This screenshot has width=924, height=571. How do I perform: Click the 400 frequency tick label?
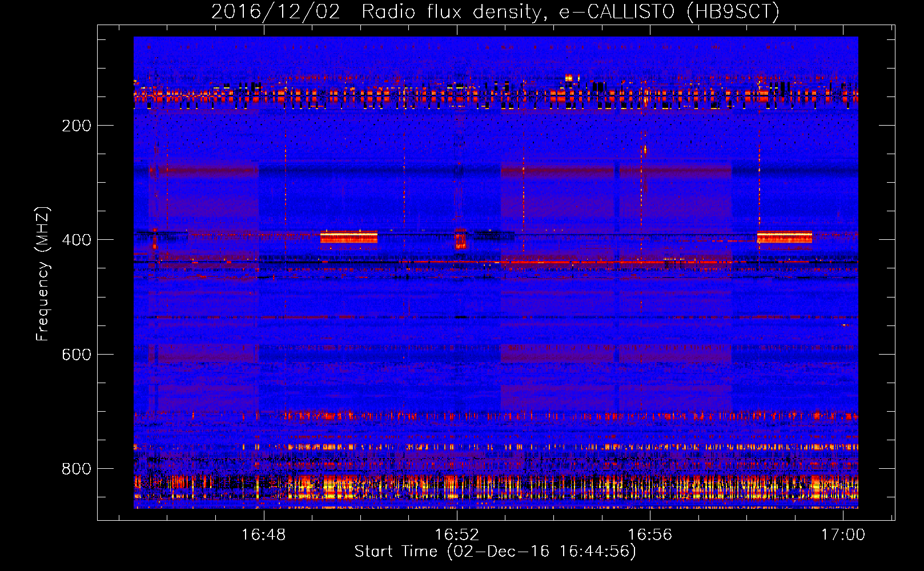(x=77, y=240)
